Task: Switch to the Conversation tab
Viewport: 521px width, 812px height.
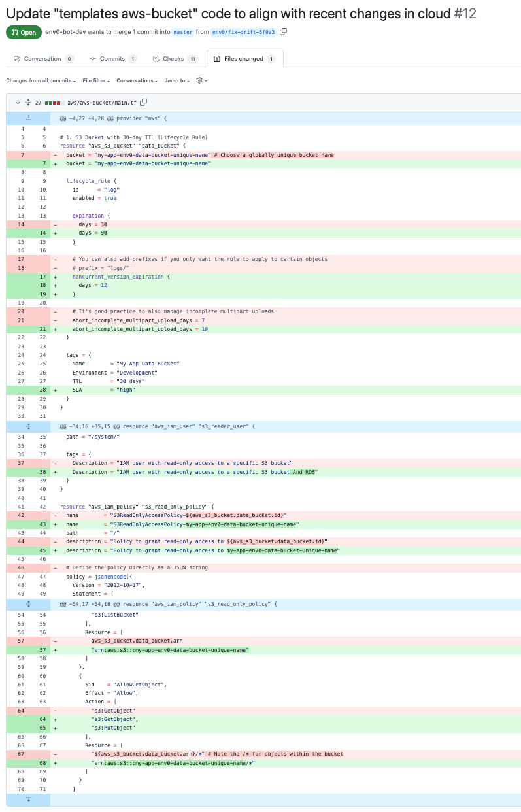Action: pos(44,59)
